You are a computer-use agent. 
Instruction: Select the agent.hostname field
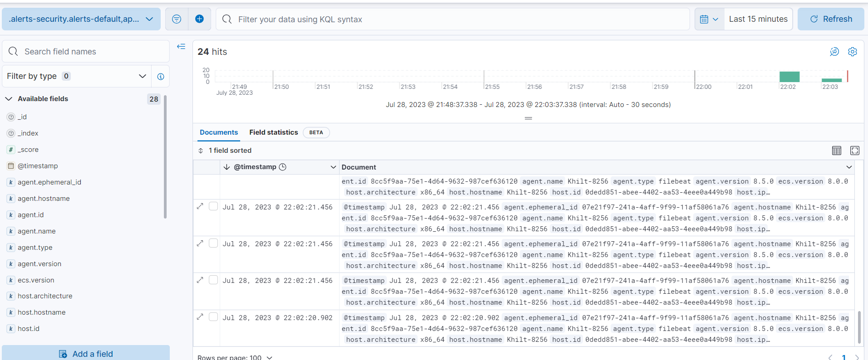[x=44, y=199]
